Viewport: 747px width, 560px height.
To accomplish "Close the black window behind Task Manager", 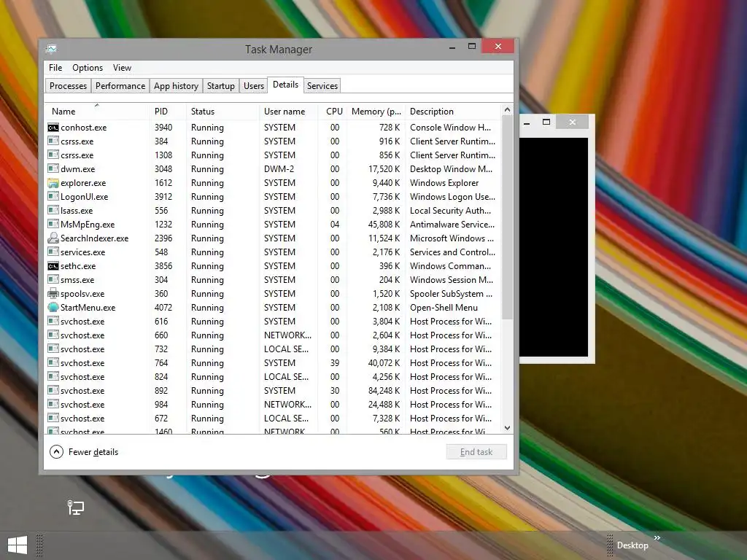I will click(x=572, y=122).
